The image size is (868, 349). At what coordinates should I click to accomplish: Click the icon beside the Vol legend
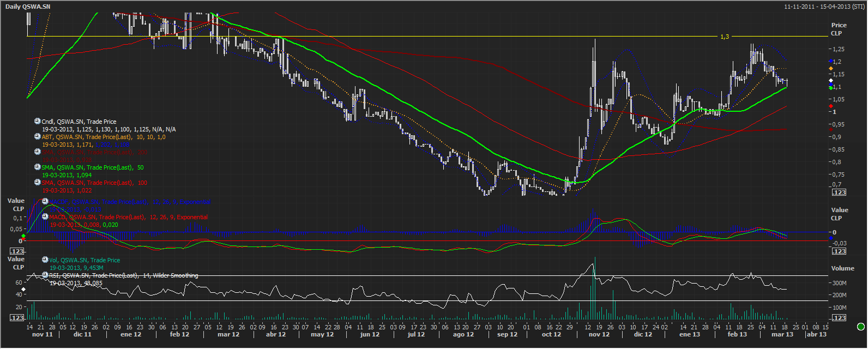[x=46, y=260]
